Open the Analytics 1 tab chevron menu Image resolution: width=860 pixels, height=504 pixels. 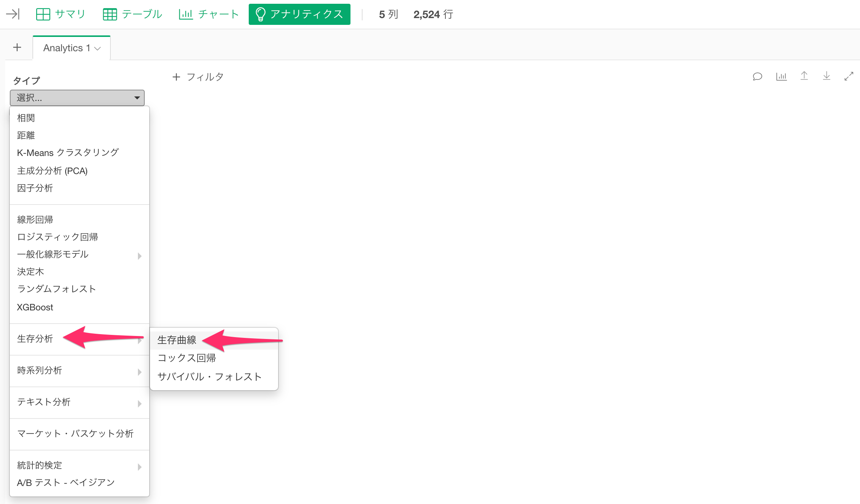(98, 48)
